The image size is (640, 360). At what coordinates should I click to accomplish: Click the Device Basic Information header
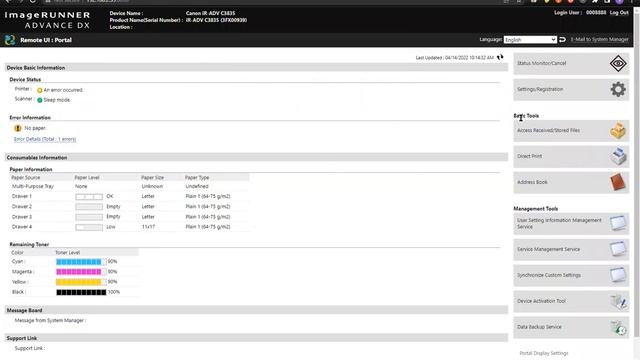click(256, 68)
